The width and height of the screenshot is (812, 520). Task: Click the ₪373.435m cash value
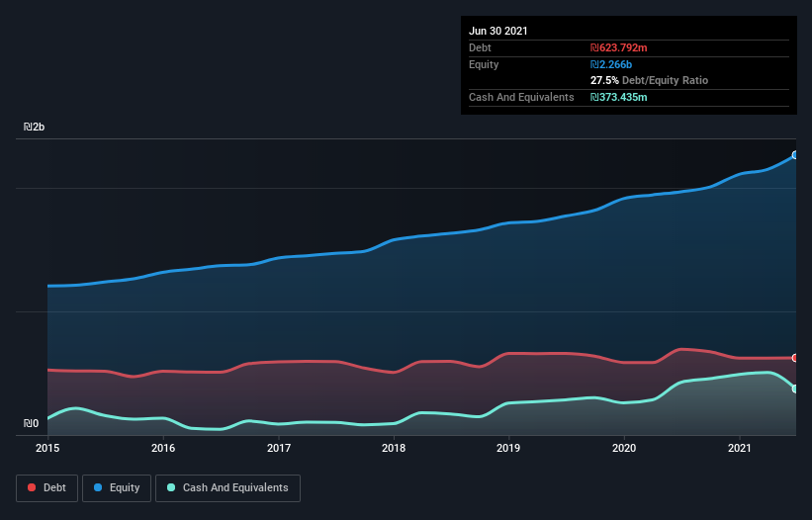[619, 97]
